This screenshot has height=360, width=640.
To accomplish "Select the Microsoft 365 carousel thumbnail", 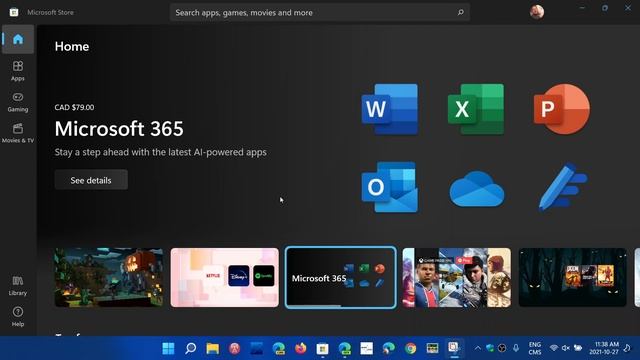I will click(341, 278).
